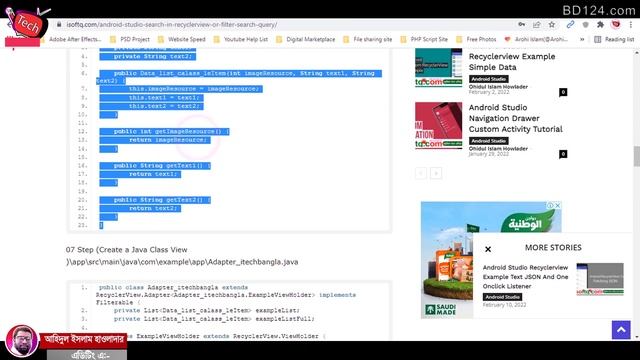
Task: Open Recyclerview Example Text JSON story
Action: coord(525,277)
